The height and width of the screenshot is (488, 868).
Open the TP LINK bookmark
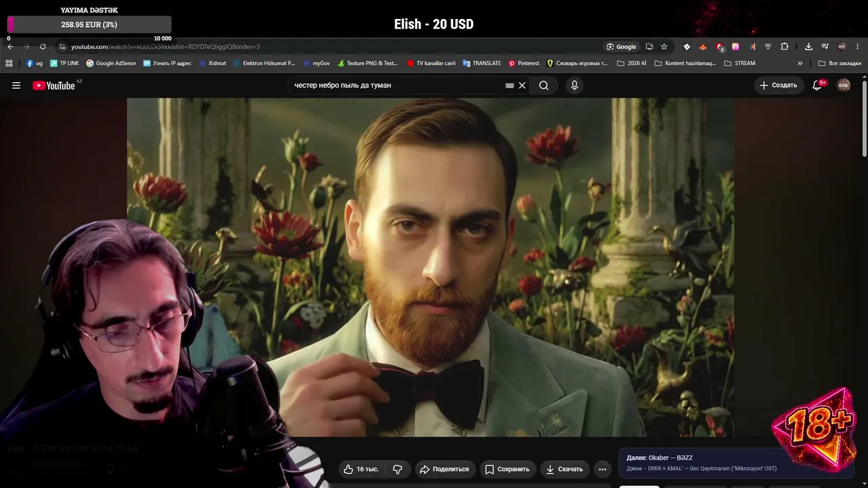click(x=64, y=63)
